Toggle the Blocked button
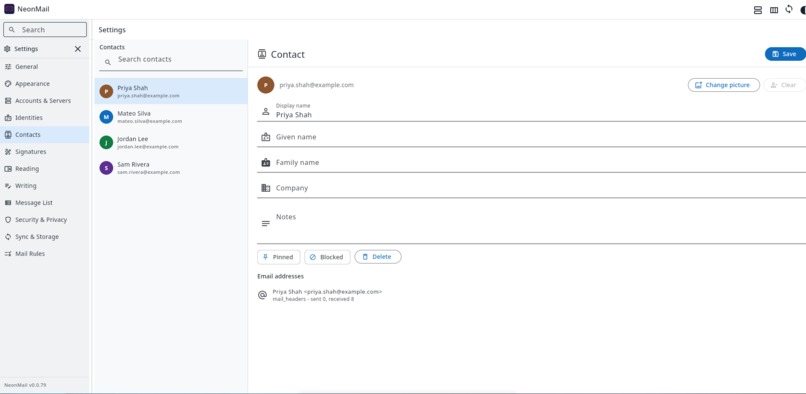This screenshot has height=394, width=806. click(x=327, y=257)
